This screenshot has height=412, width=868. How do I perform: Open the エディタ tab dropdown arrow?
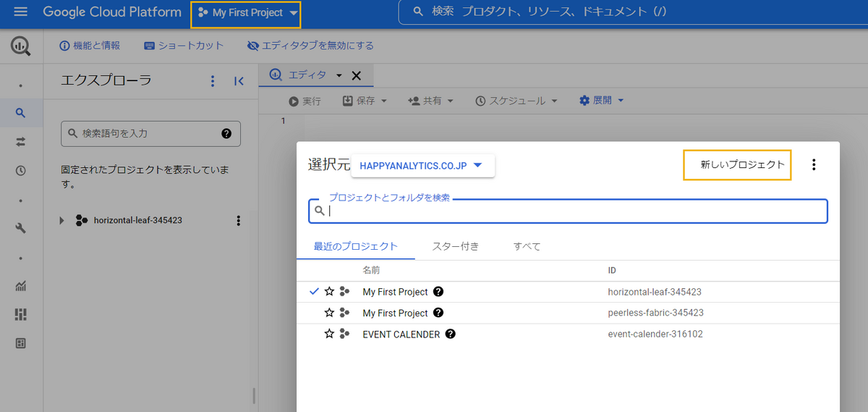point(339,75)
